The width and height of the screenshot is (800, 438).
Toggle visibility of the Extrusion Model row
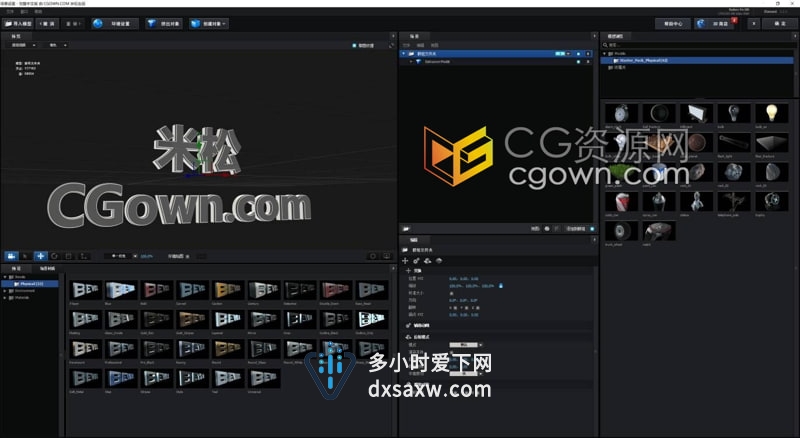click(x=578, y=61)
